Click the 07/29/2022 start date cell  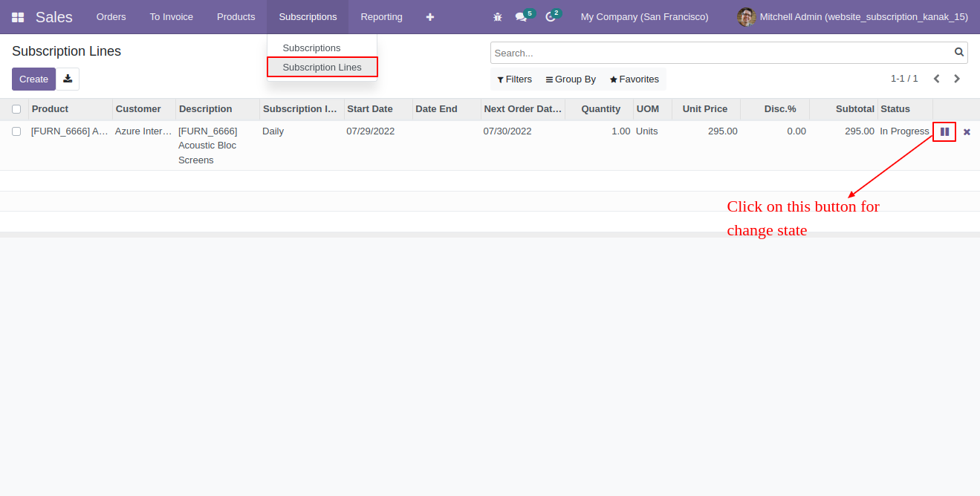371,131
